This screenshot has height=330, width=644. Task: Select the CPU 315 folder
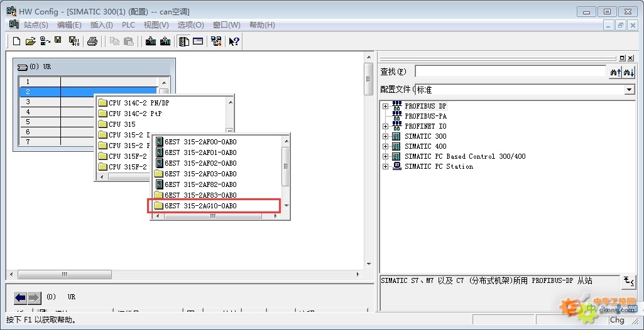coord(117,124)
